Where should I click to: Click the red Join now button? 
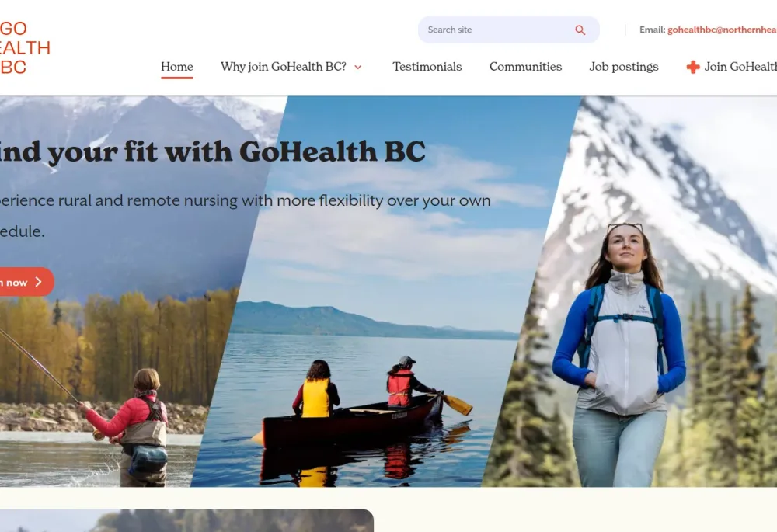click(x=26, y=282)
